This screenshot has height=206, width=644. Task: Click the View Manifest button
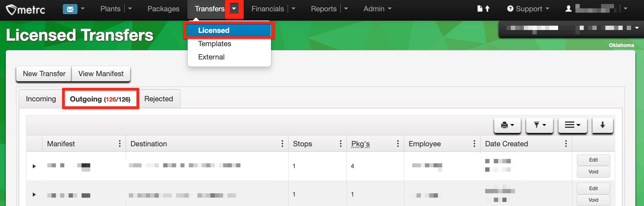(x=101, y=74)
